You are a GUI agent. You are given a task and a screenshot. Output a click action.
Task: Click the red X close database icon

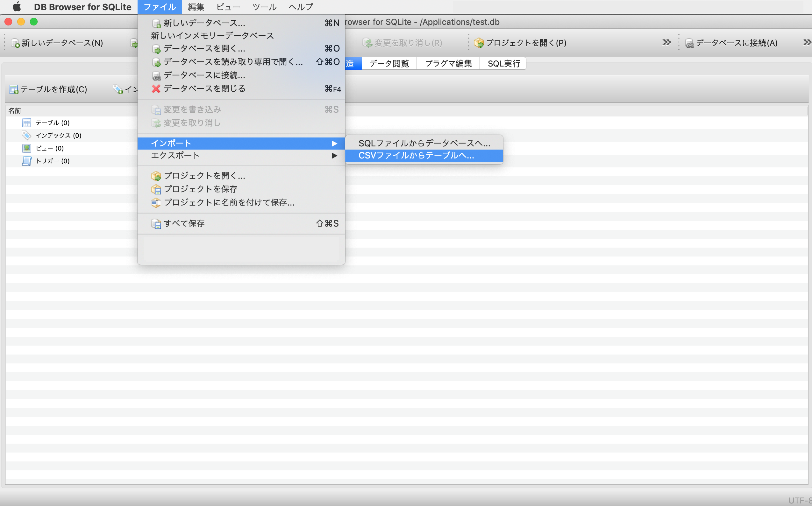[x=156, y=89]
